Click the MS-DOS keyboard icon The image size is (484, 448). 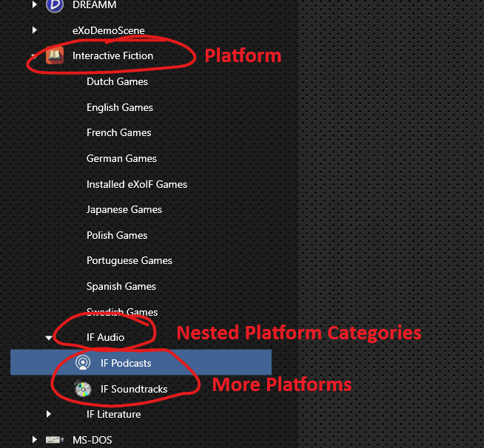[54, 440]
